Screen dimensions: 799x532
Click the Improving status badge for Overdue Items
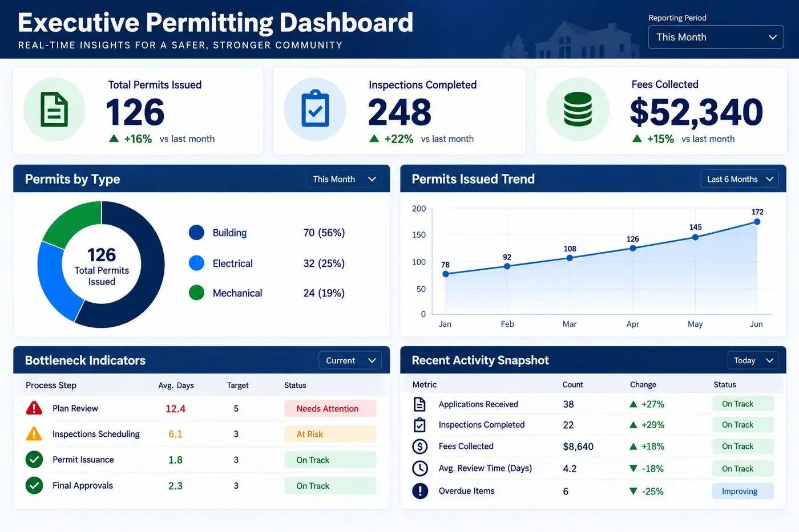(x=743, y=491)
